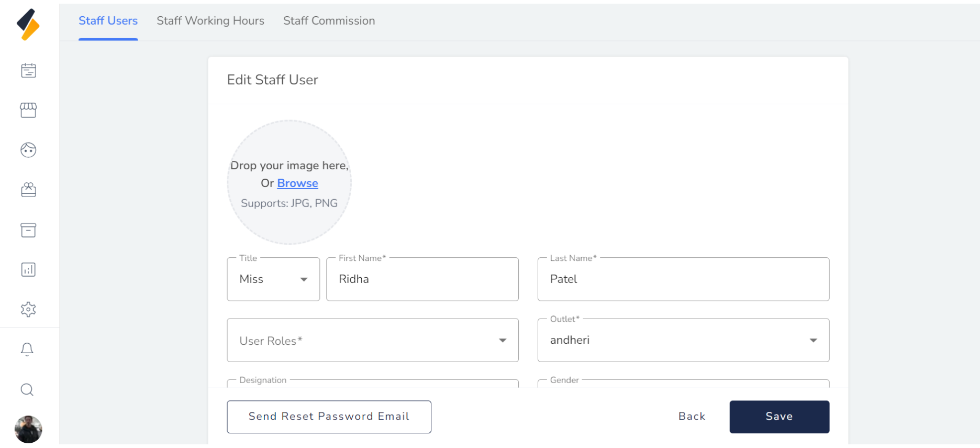Open the customers face icon in sidebar
Screen dimensions: 980x448
(28, 150)
